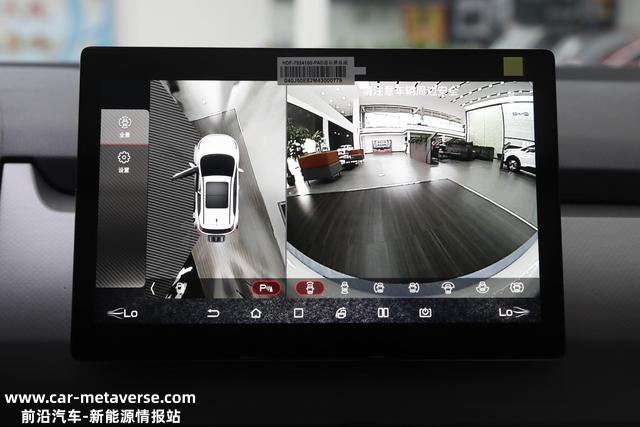Viewport: 640px width, 427px height.
Task: Adjust right climate Lo temperature control
Action: tap(513, 313)
